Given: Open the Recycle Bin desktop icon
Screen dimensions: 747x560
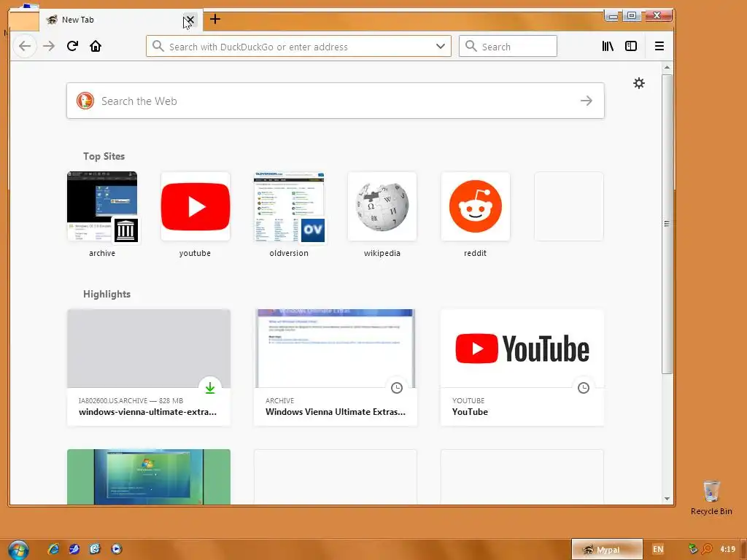Looking at the screenshot, I should [x=711, y=497].
